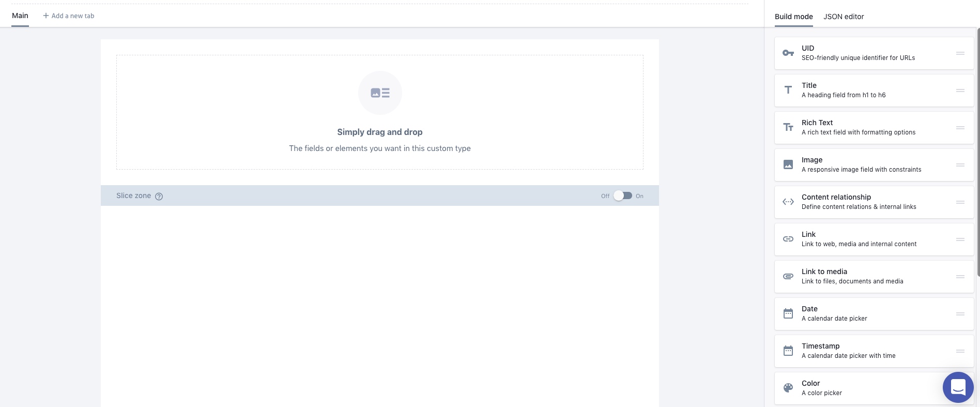Click 'Link to files, documents and media'
The image size is (980, 407).
point(852,281)
